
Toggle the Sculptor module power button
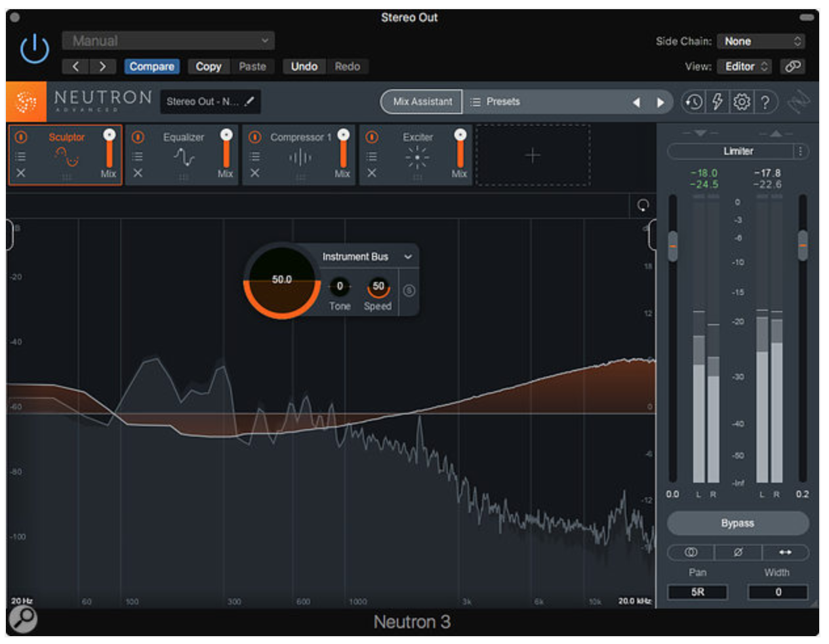pyautogui.click(x=21, y=136)
